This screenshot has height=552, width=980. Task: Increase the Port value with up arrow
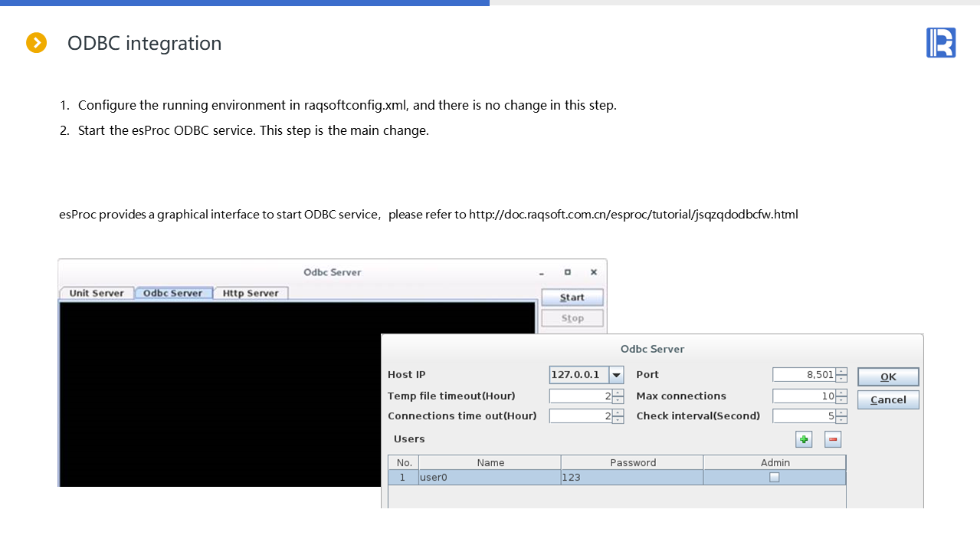(841, 371)
